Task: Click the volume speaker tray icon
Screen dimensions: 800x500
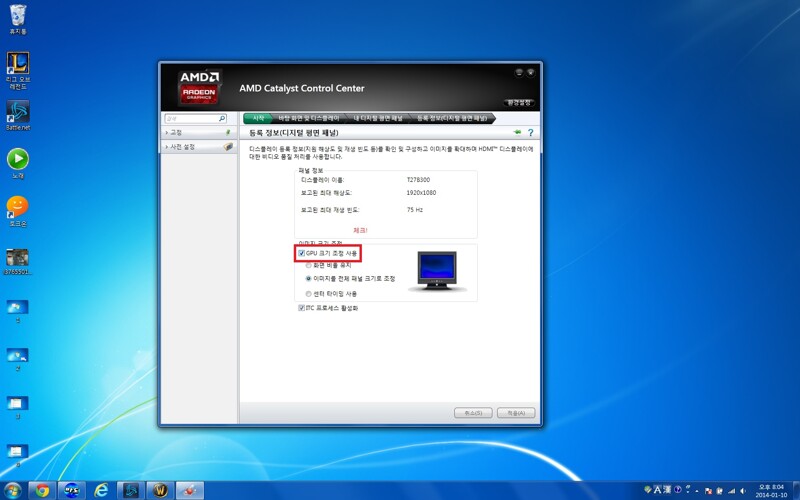Action: pos(742,491)
